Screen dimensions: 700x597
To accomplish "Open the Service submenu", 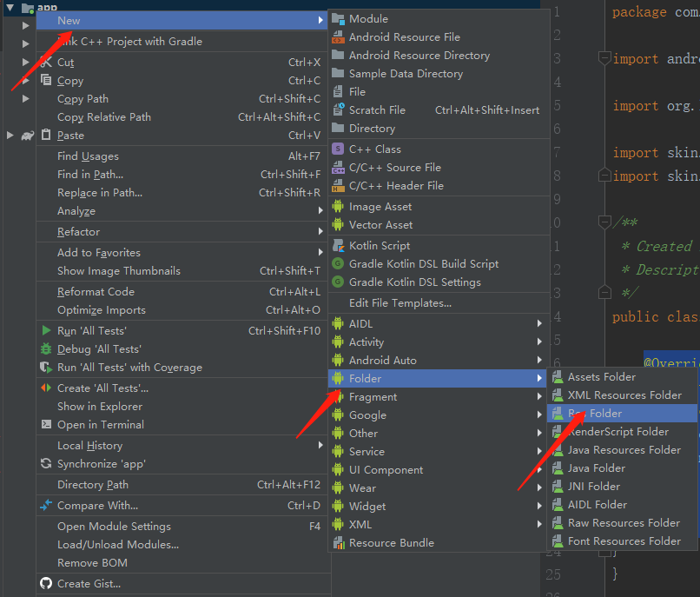I will pos(439,451).
